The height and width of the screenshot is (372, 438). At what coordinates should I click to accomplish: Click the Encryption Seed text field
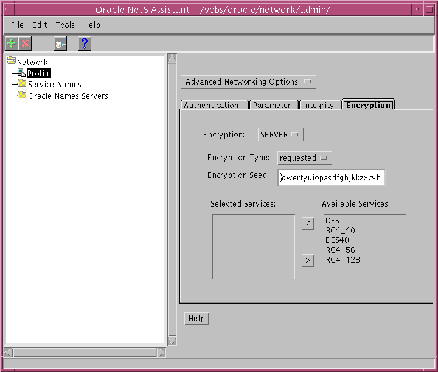pyautogui.click(x=331, y=177)
